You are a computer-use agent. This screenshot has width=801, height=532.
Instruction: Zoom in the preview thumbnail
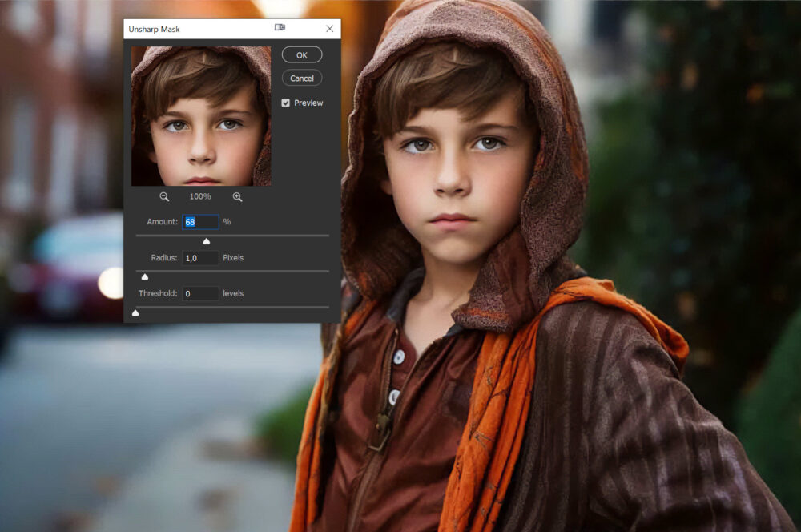[238, 196]
